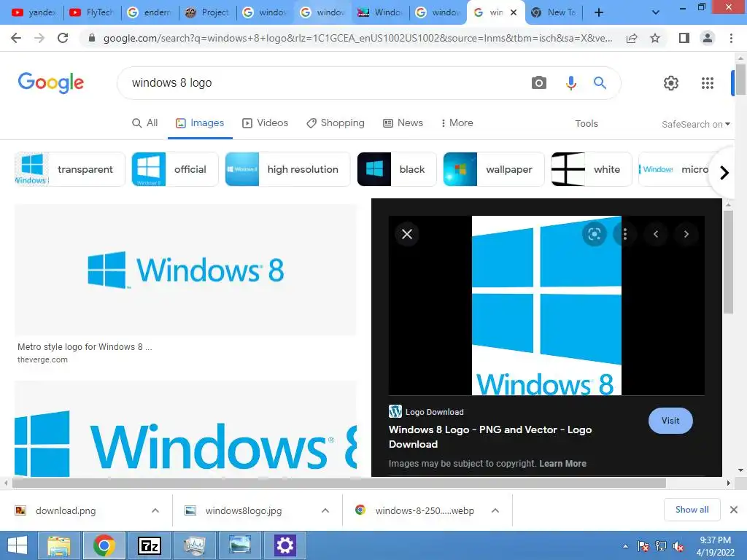Open Windows Start button
The width and height of the screenshot is (747, 560).
(18, 545)
